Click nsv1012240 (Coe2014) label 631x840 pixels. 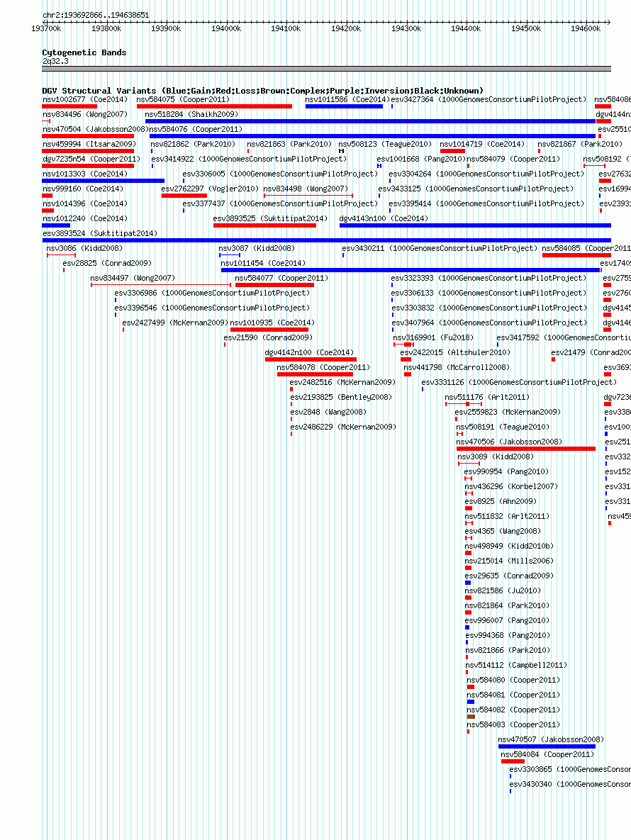[x=85, y=218]
